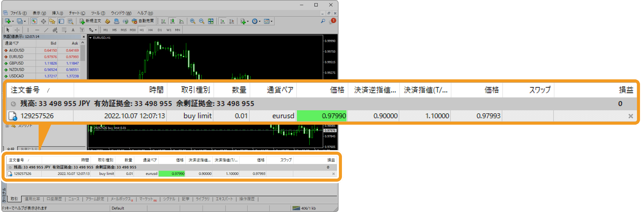This screenshot has height=212, width=644.
Task: Open the ヘルプ menu
Action: click(145, 13)
